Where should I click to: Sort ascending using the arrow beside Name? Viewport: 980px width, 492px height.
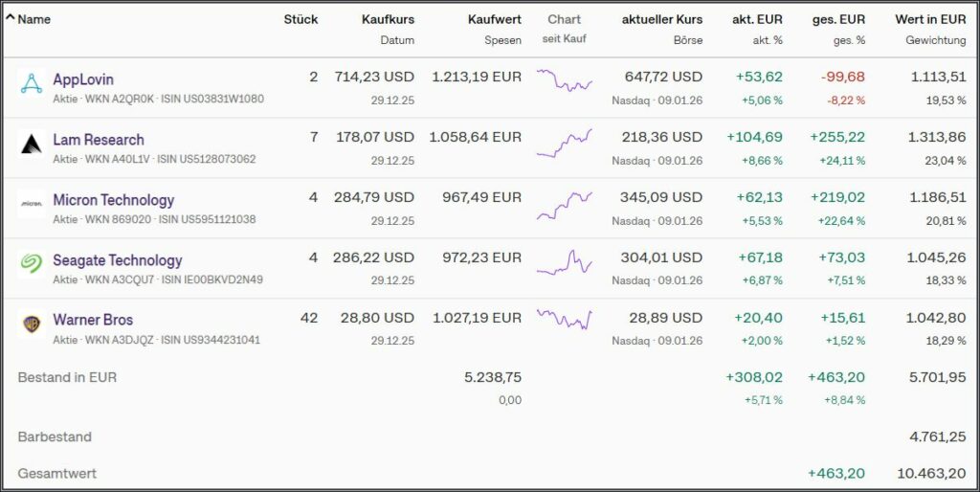click(x=11, y=18)
